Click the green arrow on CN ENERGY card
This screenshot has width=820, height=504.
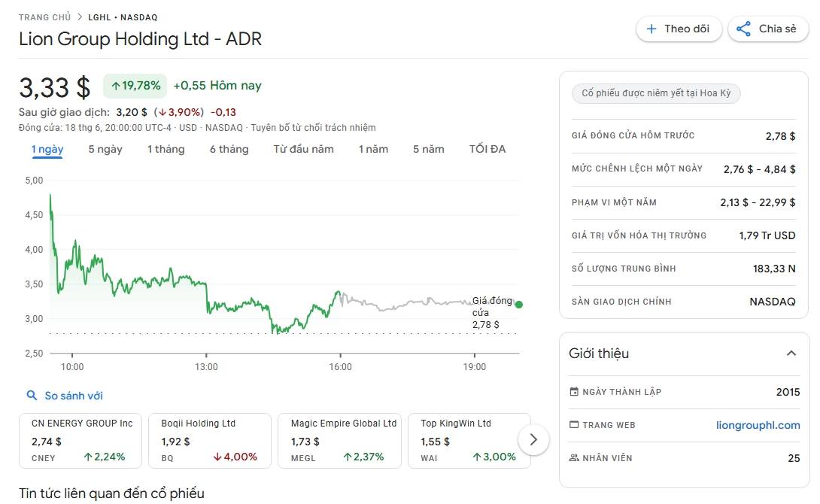coord(88,457)
